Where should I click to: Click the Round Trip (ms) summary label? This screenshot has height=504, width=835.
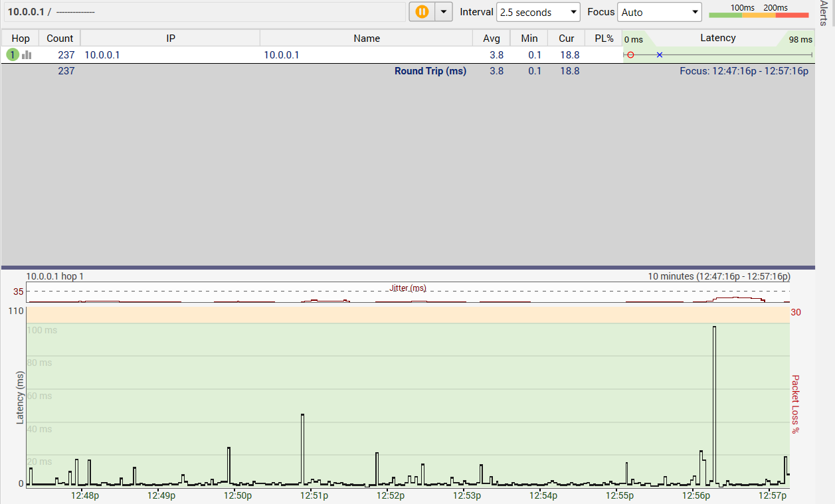tap(430, 71)
